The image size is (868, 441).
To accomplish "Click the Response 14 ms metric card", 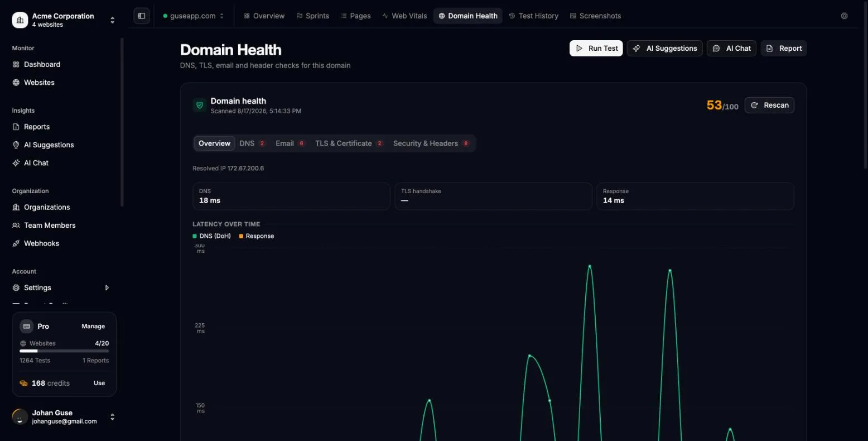I will pyautogui.click(x=695, y=196).
